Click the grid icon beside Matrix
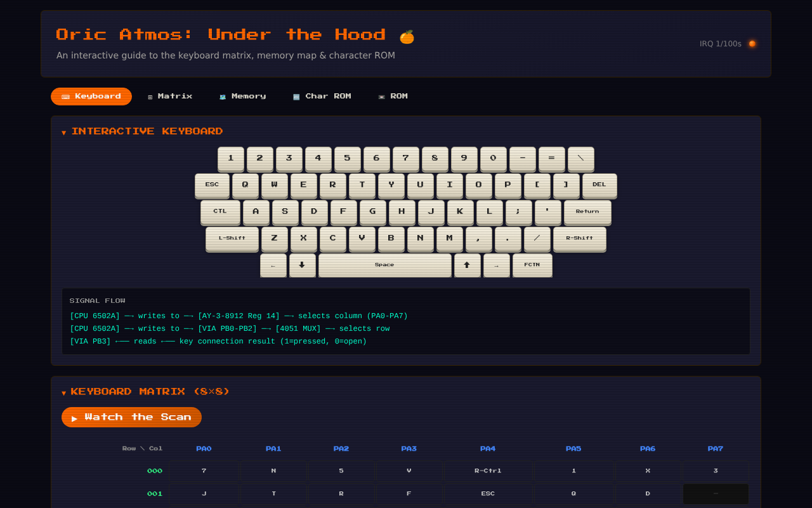Viewport: 812px width, 508px height. [149, 96]
